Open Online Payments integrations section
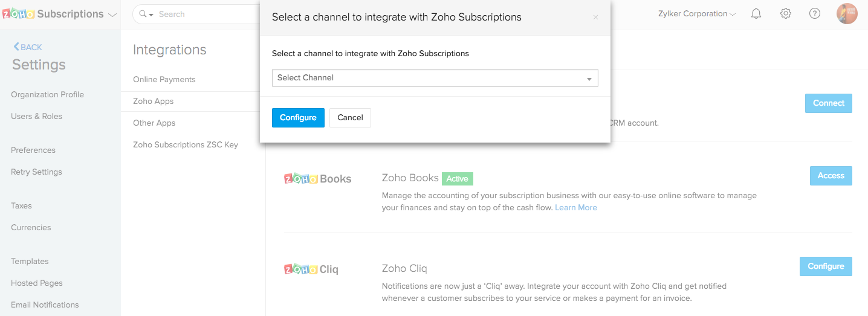Screen dimensions: 868x316 [164, 80]
